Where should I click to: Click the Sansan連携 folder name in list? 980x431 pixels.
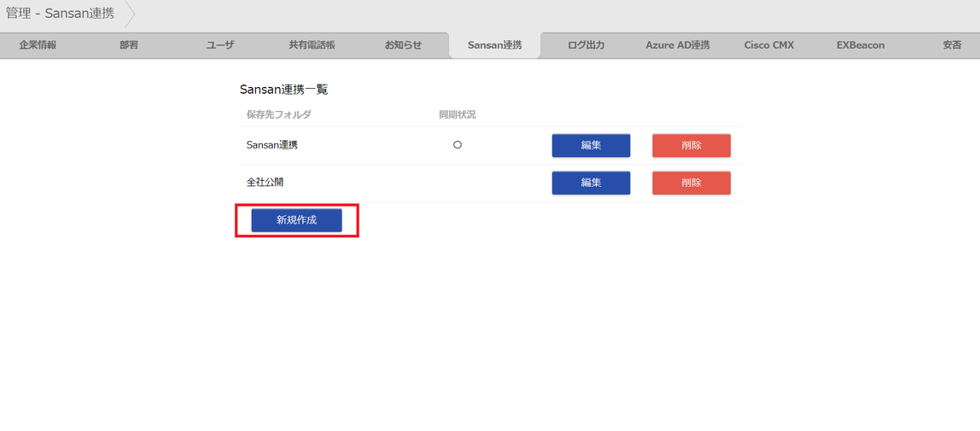pos(271,145)
